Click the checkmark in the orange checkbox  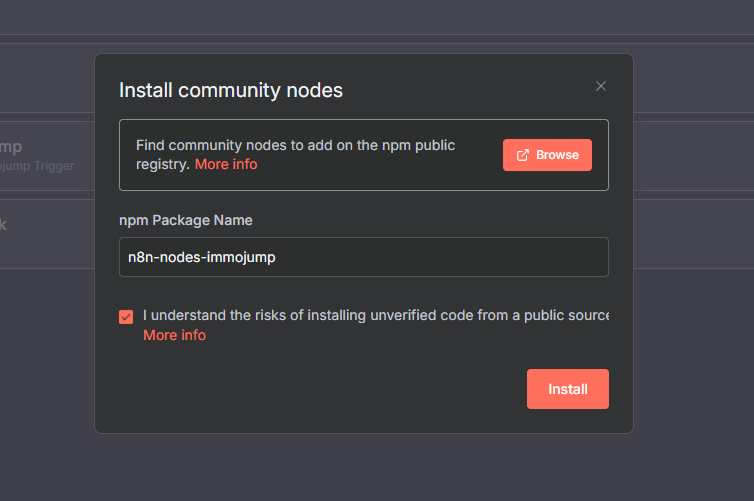coord(126,317)
